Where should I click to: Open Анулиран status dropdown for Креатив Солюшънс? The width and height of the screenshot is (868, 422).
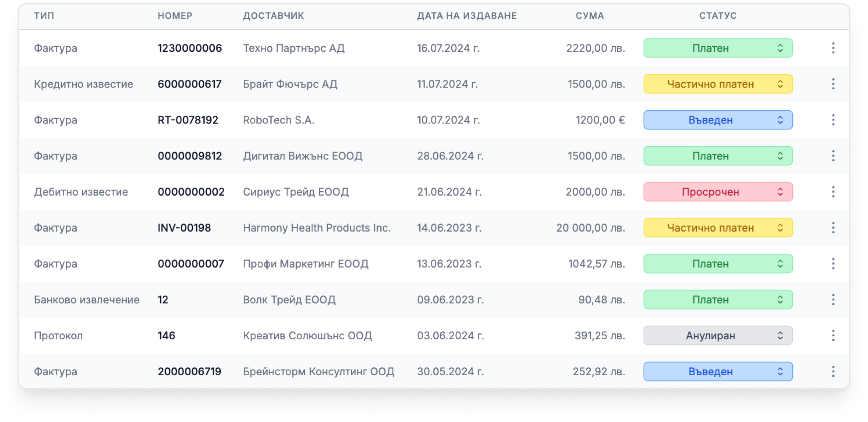(x=718, y=336)
